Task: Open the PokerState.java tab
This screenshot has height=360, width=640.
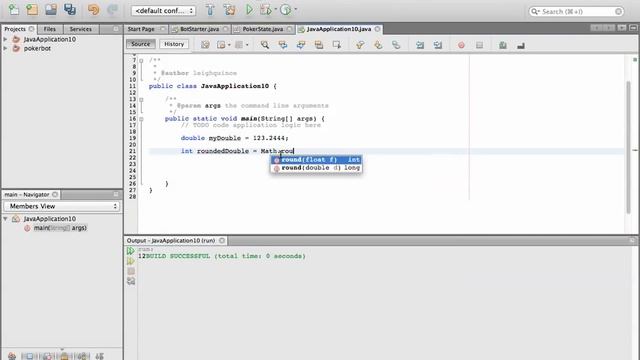Action: [263, 29]
